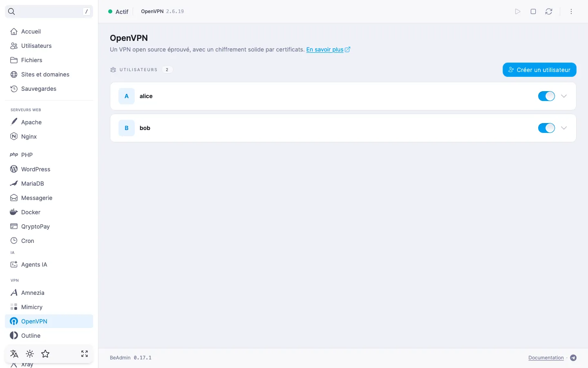The width and height of the screenshot is (588, 368).
Task: Open PHP in sidebar
Action: [49, 155]
